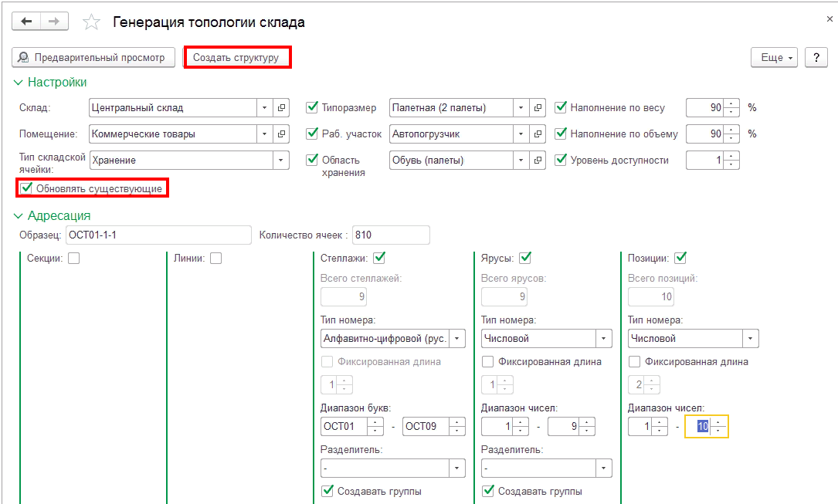This screenshot has height=504, width=838.
Task: Open the Еще menu
Action: [774, 57]
